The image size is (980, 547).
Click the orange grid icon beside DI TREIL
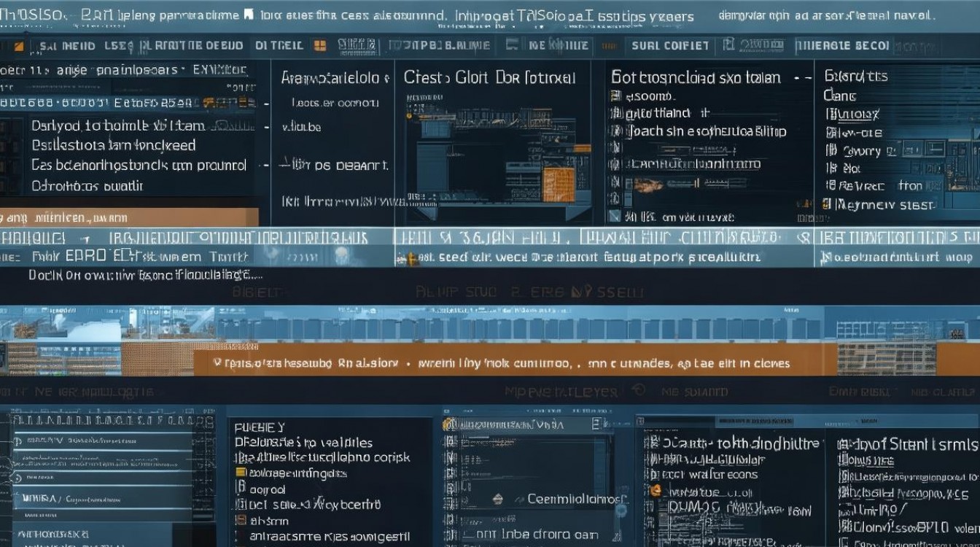319,45
